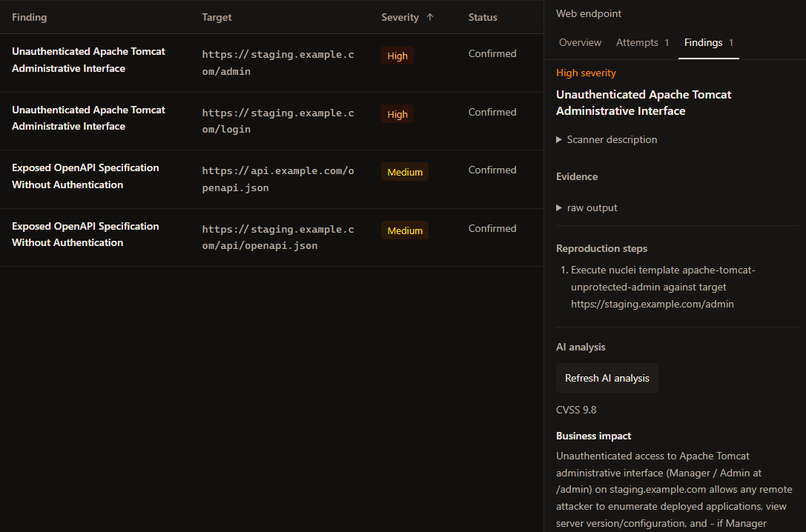Click target https://staging.example.com/login
The width and height of the screenshot is (806, 532).
(278, 121)
